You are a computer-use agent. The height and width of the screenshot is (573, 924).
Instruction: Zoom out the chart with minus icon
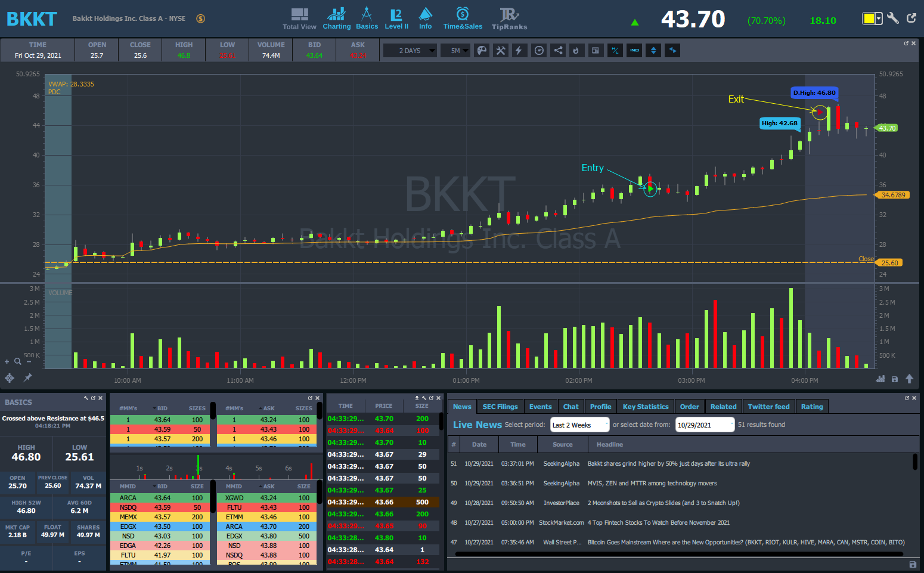[x=29, y=361]
